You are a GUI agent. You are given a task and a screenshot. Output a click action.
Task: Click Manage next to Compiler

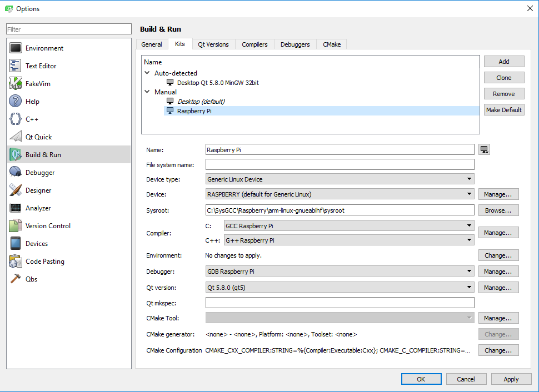[x=498, y=233]
